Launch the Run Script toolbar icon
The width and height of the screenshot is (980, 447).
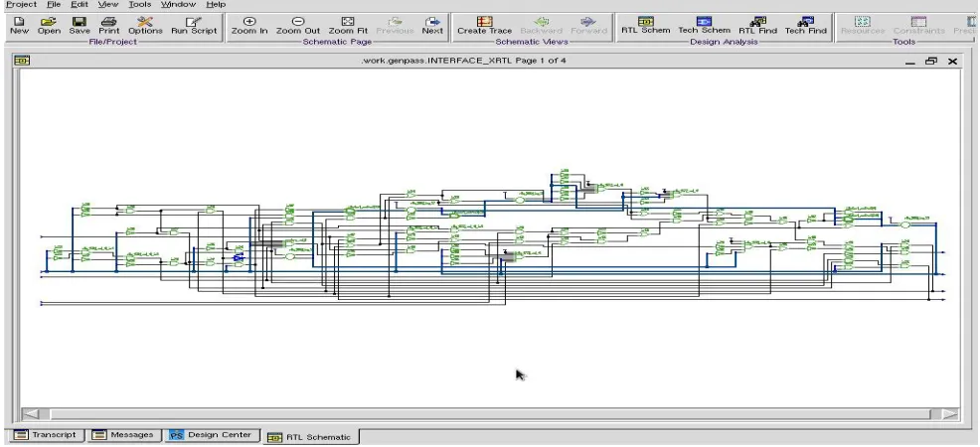(194, 26)
